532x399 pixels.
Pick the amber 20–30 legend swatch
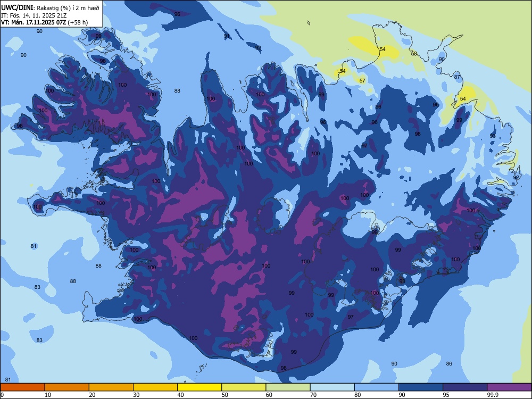point(111,387)
